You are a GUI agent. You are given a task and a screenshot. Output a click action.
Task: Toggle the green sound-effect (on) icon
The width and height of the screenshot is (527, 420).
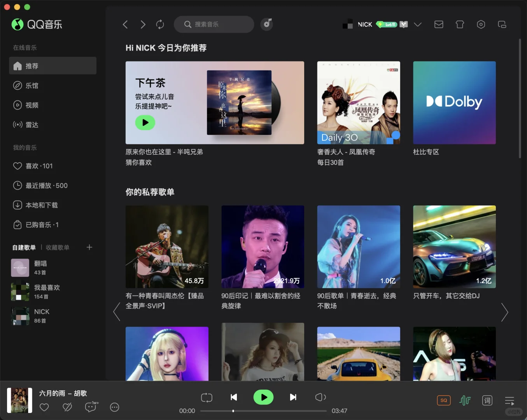465,400
